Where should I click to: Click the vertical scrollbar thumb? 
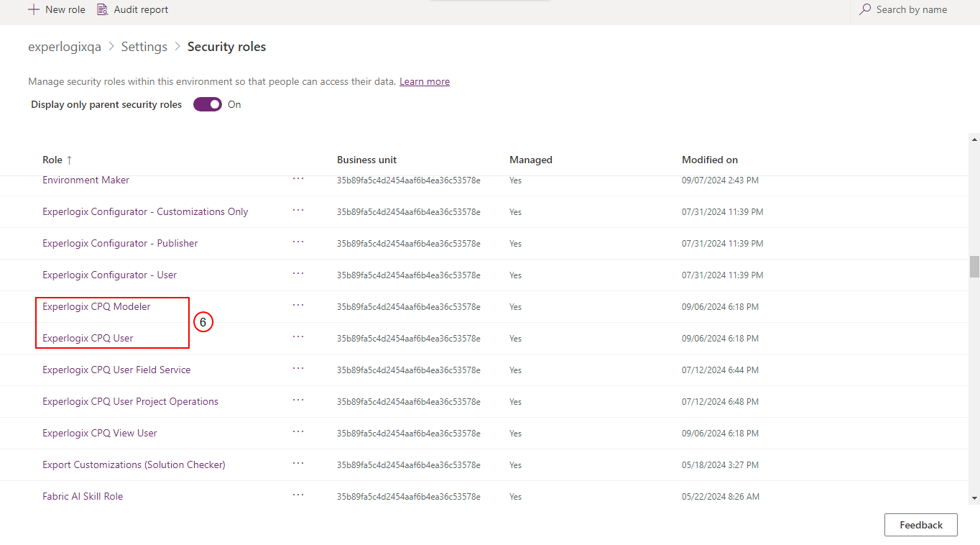974,266
